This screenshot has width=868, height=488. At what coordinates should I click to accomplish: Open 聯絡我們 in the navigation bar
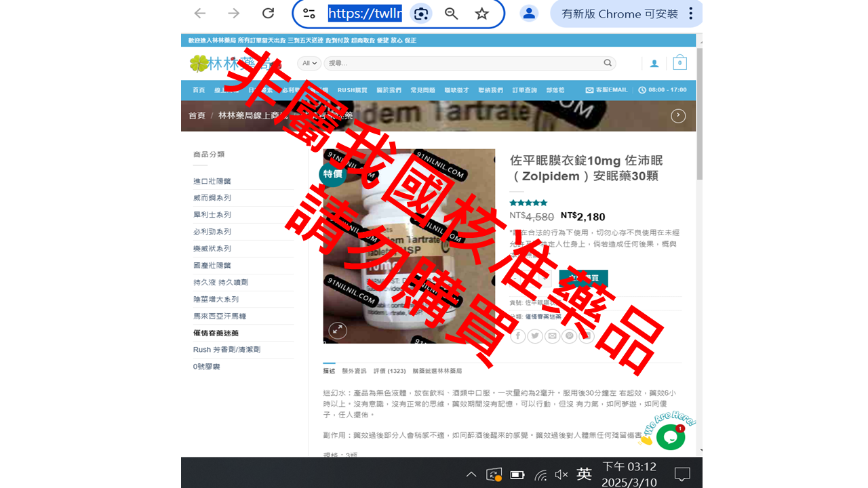[490, 90]
